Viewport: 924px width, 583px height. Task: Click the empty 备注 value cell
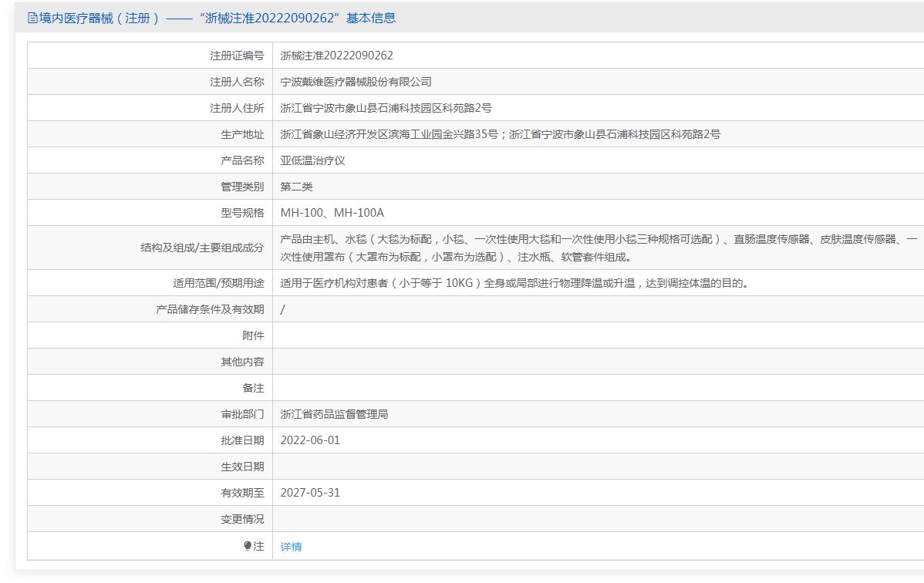click(x=598, y=388)
